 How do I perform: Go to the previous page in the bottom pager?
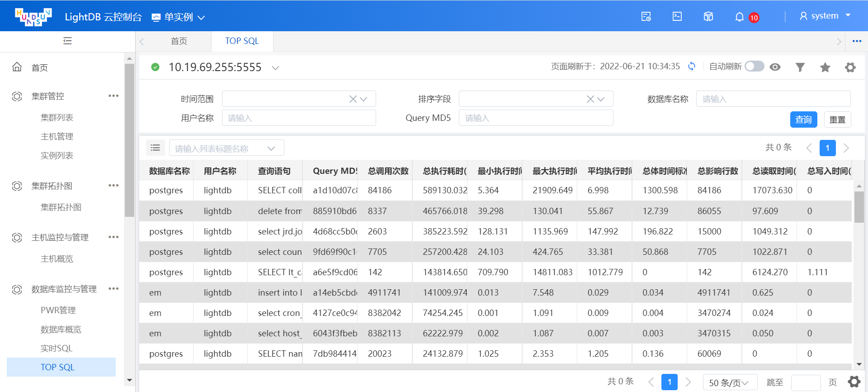coord(651,382)
